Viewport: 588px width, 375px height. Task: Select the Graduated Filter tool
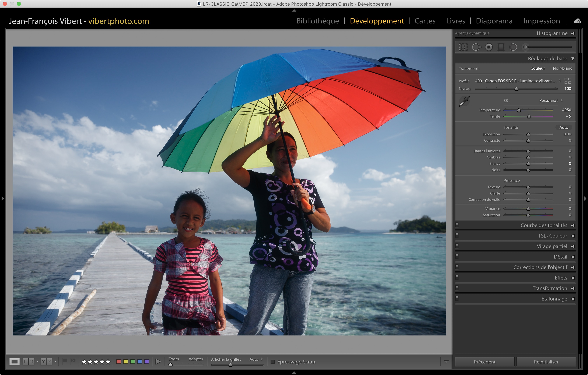501,47
